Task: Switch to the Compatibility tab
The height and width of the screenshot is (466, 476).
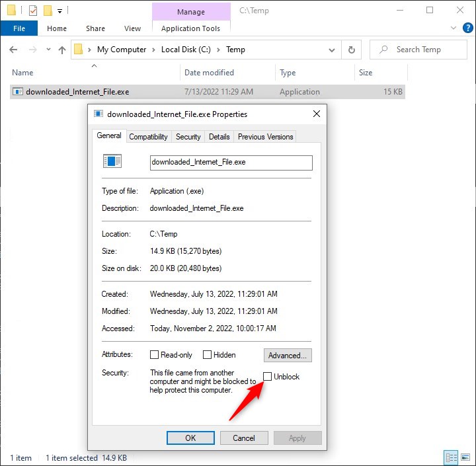Action: tap(148, 137)
